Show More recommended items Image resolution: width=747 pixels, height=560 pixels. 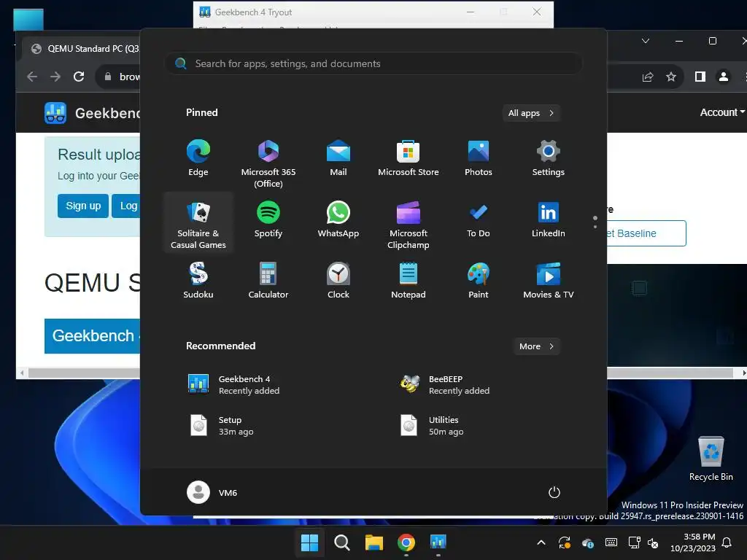(x=536, y=346)
